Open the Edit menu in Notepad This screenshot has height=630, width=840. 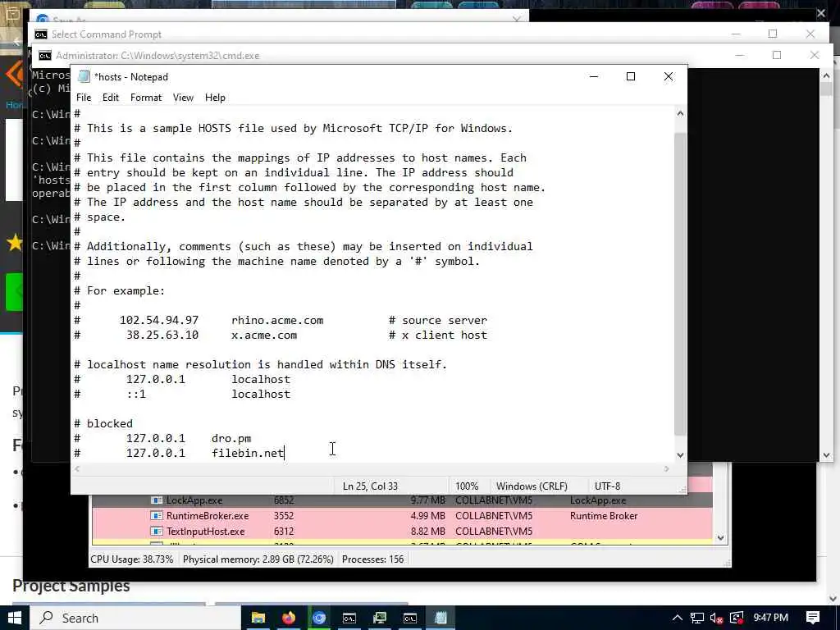[x=111, y=98]
